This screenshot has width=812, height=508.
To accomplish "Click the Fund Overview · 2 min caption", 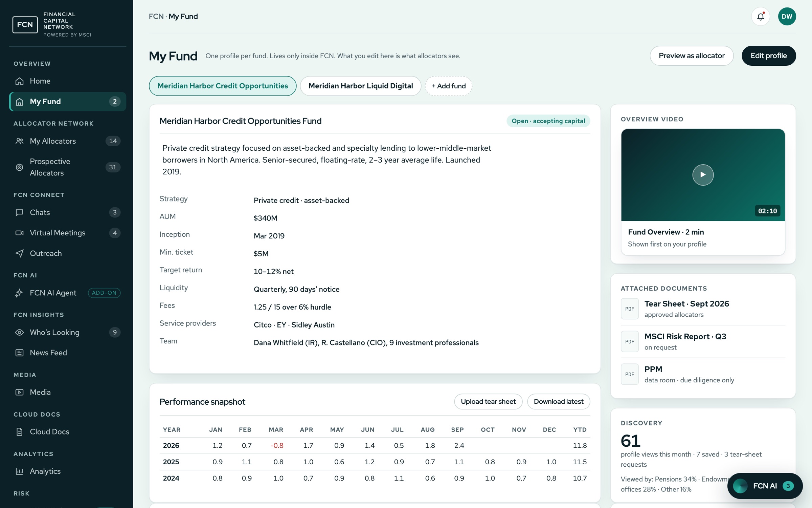I will pyautogui.click(x=666, y=232).
